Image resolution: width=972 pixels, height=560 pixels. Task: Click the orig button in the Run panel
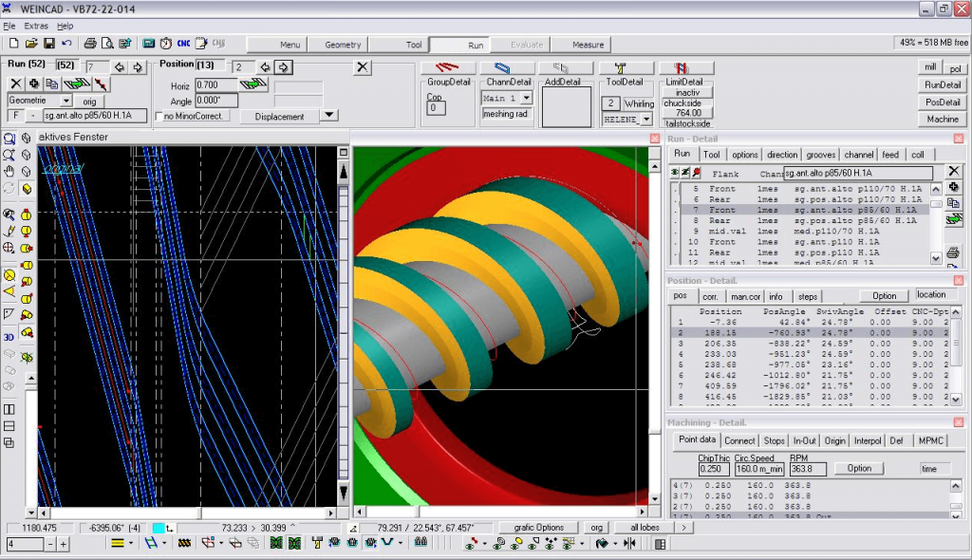pos(90,102)
